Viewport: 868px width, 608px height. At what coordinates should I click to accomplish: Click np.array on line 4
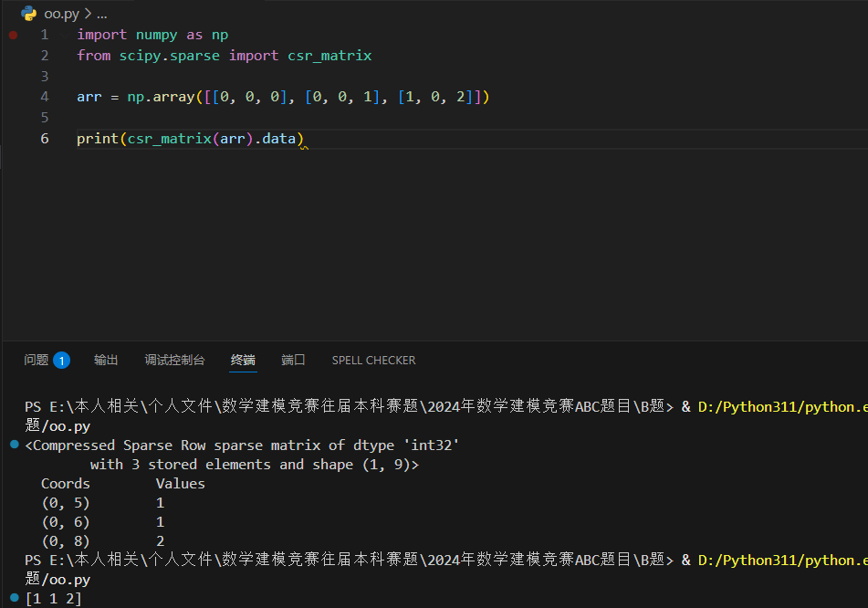[161, 97]
